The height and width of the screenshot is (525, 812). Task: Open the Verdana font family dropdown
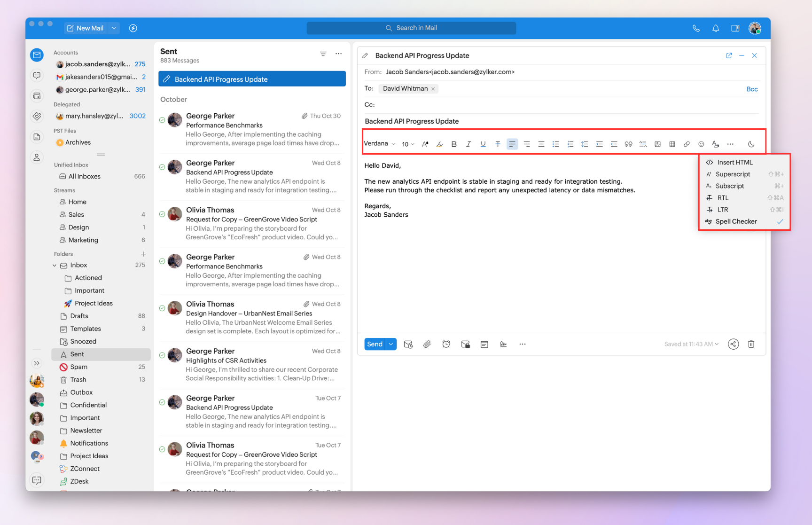[x=380, y=144]
